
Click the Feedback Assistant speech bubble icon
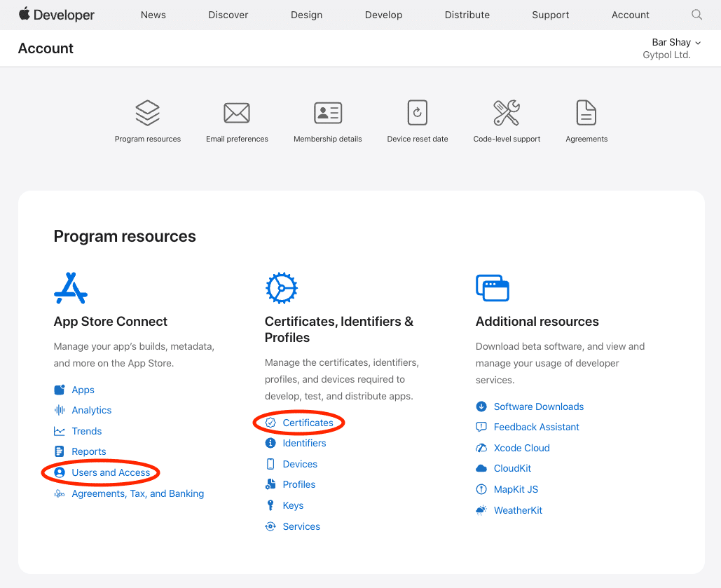coord(481,427)
